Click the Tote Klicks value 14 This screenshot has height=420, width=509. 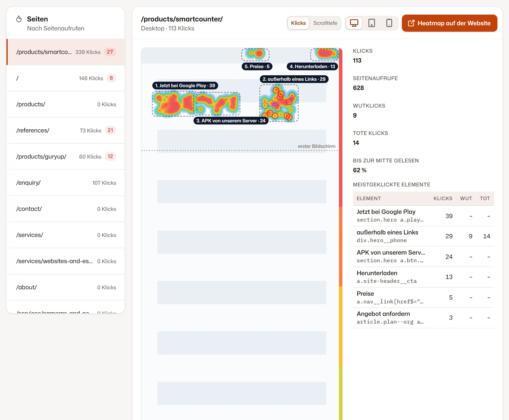[x=356, y=143]
